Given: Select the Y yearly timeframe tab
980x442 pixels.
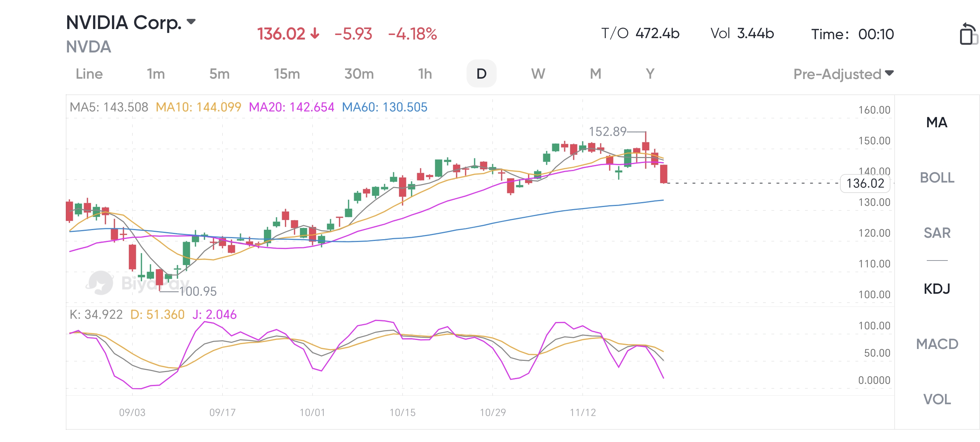Looking at the screenshot, I should [x=650, y=74].
